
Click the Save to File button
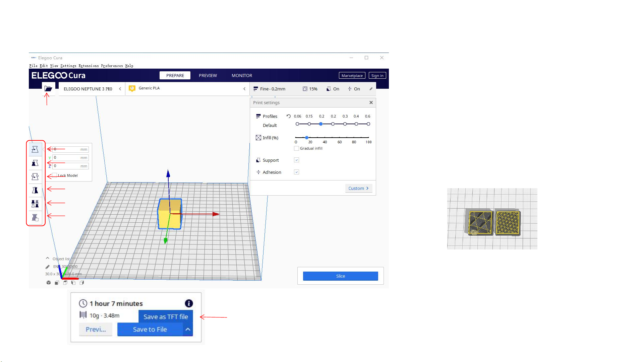tap(150, 330)
